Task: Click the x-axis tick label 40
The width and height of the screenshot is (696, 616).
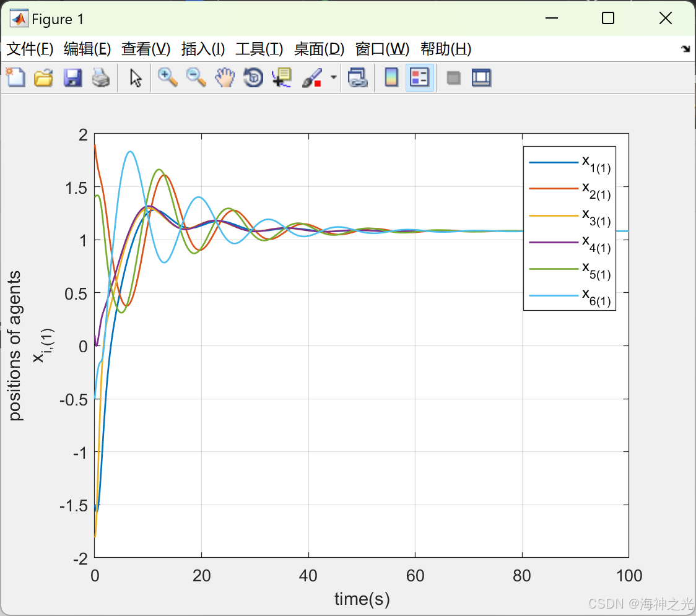Action: 308,576
